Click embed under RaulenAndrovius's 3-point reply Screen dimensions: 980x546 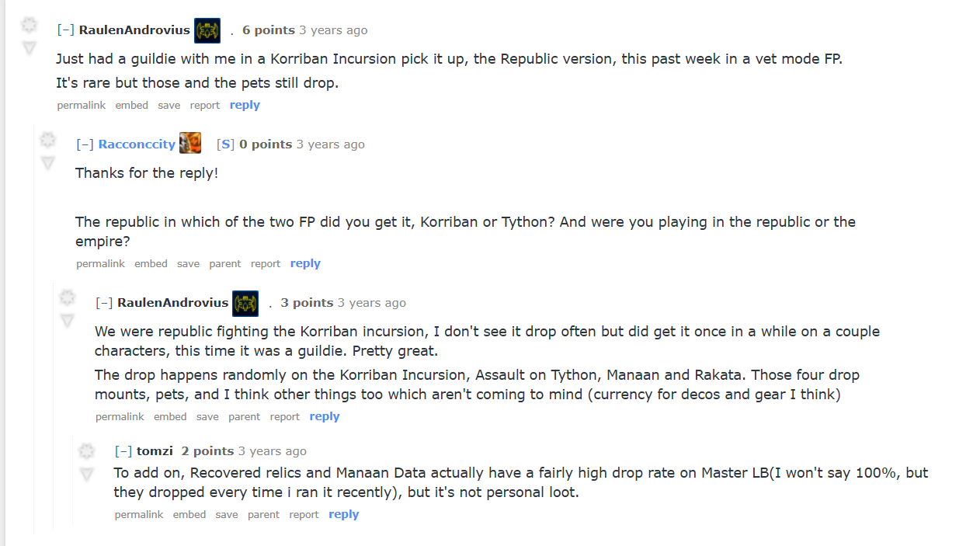(170, 417)
